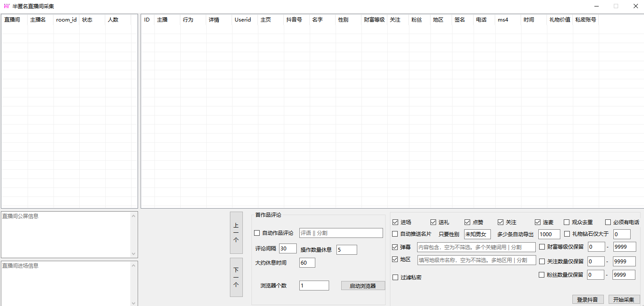Click the 浏览器个数 input field
This screenshot has width=644, height=306.
314,286
